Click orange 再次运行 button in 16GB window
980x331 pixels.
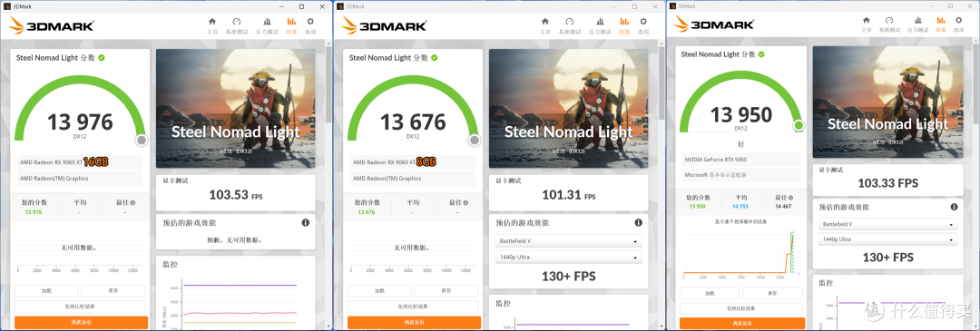coord(82,322)
